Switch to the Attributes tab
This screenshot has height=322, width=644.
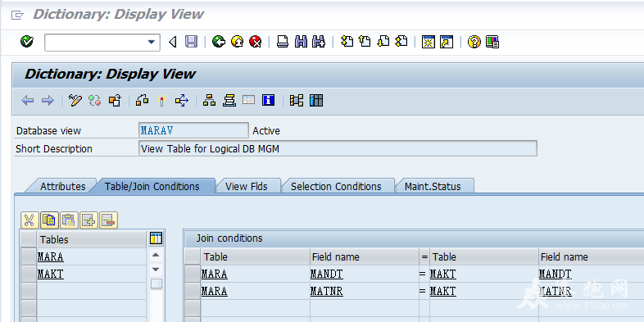coord(62,186)
